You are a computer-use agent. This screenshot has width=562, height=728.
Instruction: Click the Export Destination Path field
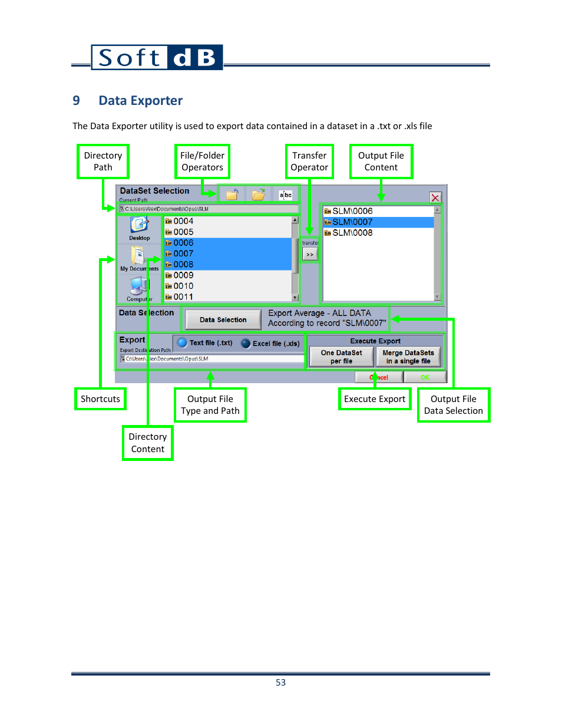(x=212, y=358)
